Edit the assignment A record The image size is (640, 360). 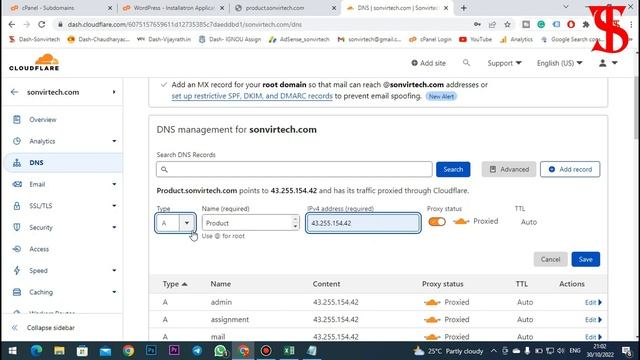point(593,320)
